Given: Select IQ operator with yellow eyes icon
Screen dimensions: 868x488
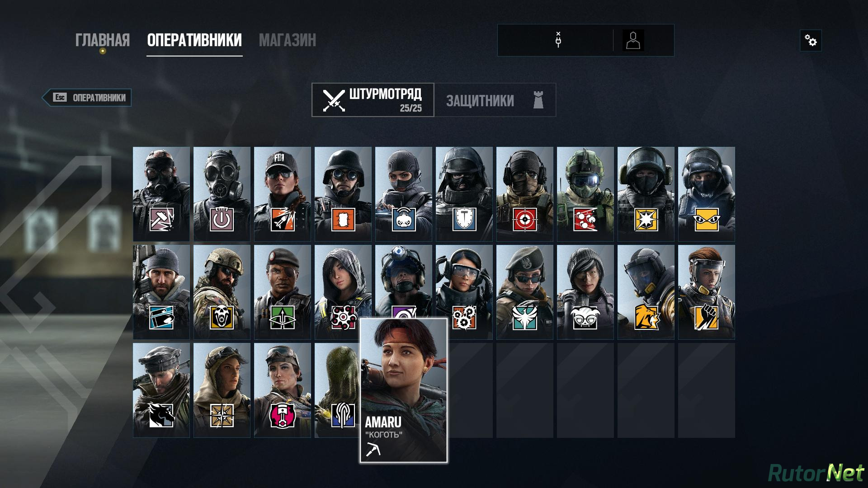Looking at the screenshot, I should click(707, 194).
